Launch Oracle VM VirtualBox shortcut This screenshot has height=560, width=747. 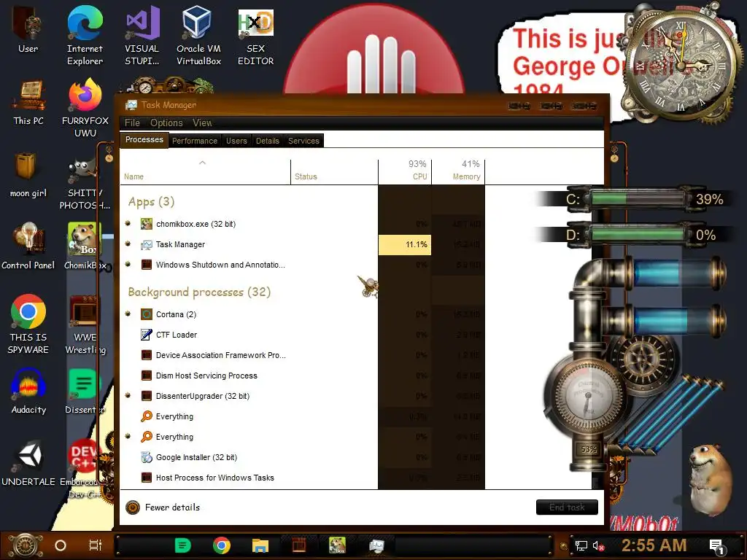click(198, 36)
